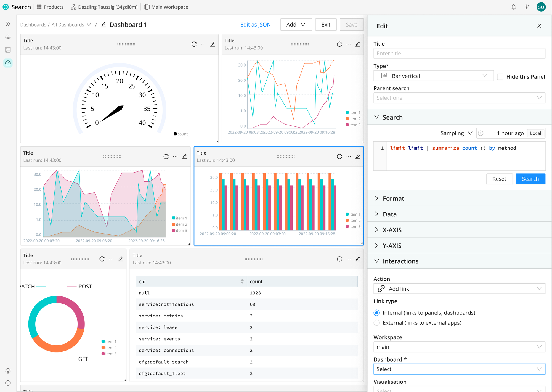
Task: Click the notifications bell icon
Action: (513, 7)
